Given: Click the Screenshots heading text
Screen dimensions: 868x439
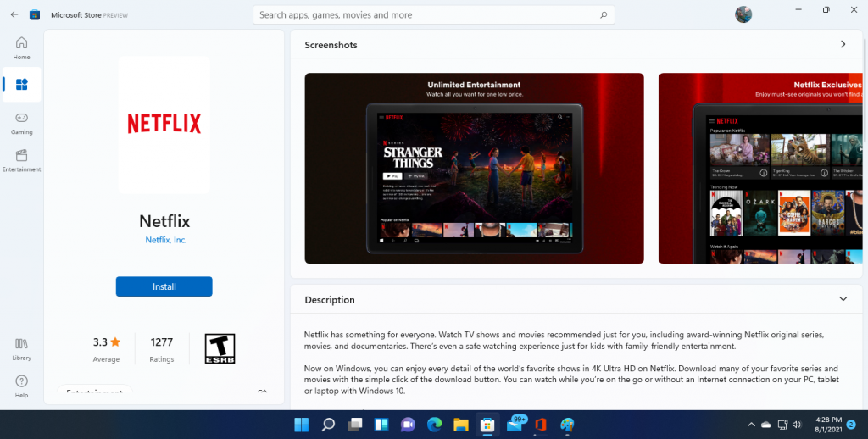Looking at the screenshot, I should (331, 45).
